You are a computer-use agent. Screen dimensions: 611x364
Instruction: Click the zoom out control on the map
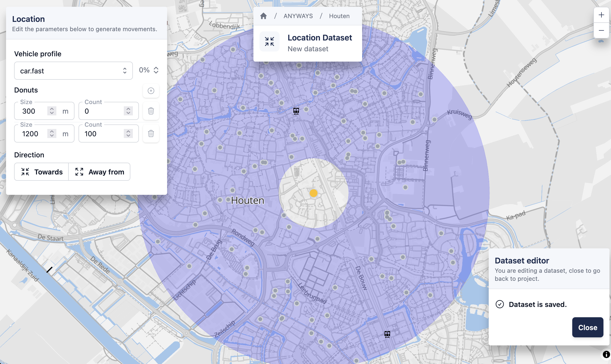tap(602, 30)
